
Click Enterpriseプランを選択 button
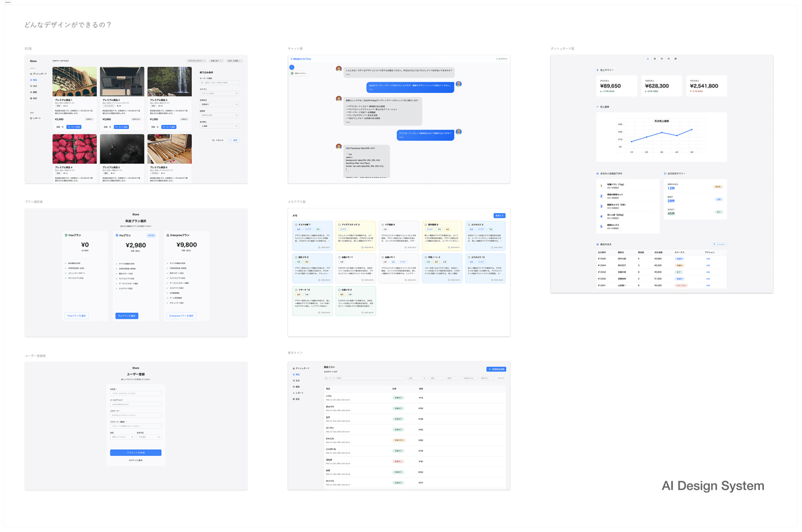pos(181,315)
